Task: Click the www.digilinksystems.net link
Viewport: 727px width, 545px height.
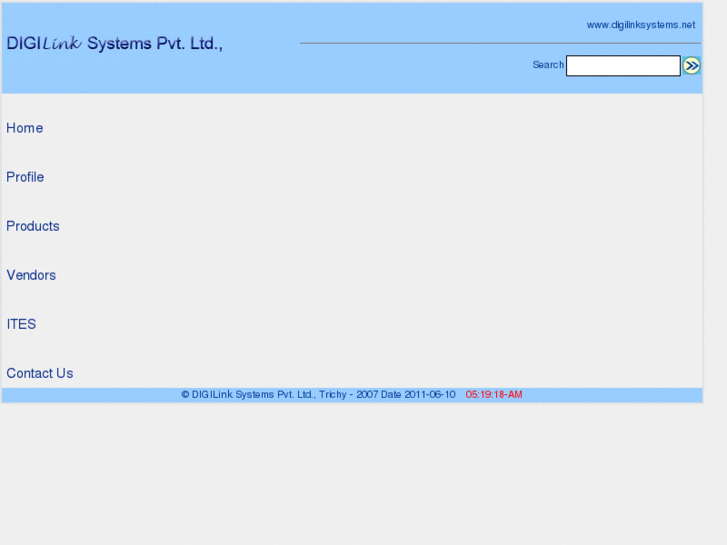Action: coord(641,25)
